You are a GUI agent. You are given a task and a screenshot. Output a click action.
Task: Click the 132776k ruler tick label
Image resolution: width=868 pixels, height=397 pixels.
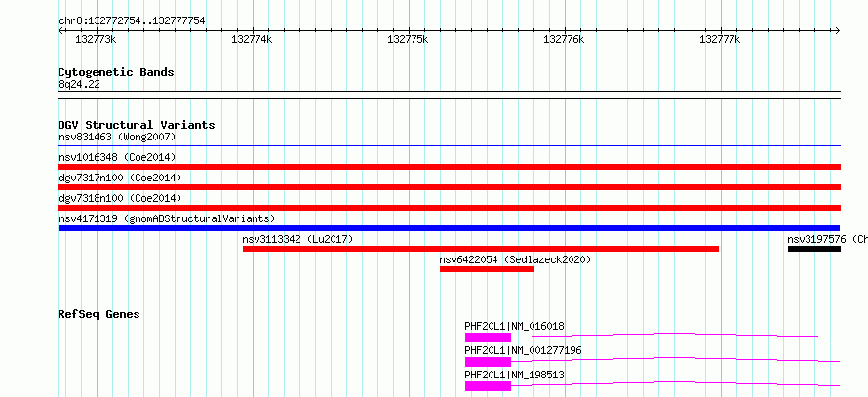click(x=564, y=39)
